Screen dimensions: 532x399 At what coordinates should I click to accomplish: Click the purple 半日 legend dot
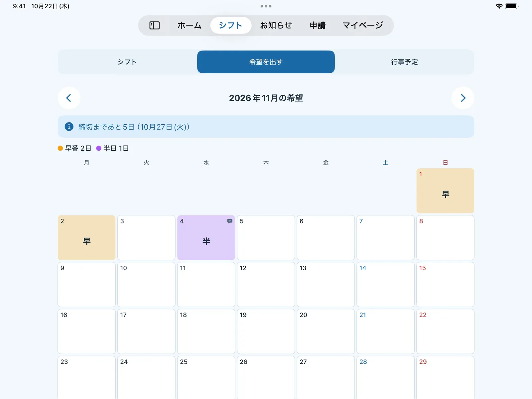pyautogui.click(x=99, y=148)
